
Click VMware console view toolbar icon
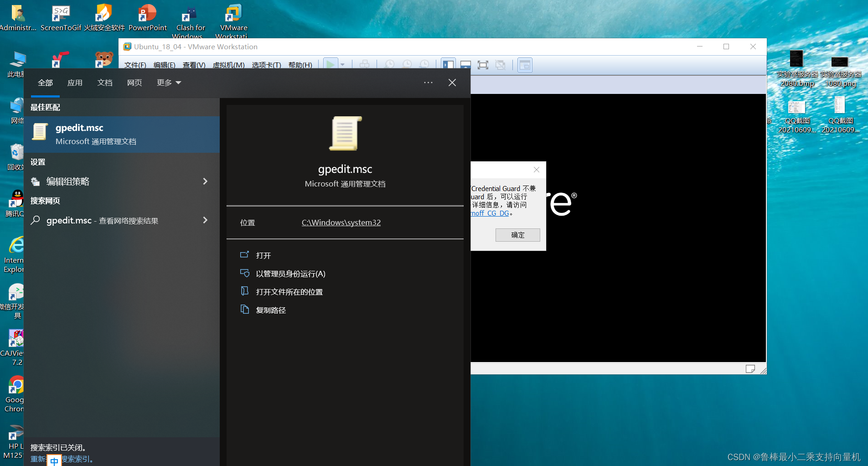pyautogui.click(x=525, y=65)
